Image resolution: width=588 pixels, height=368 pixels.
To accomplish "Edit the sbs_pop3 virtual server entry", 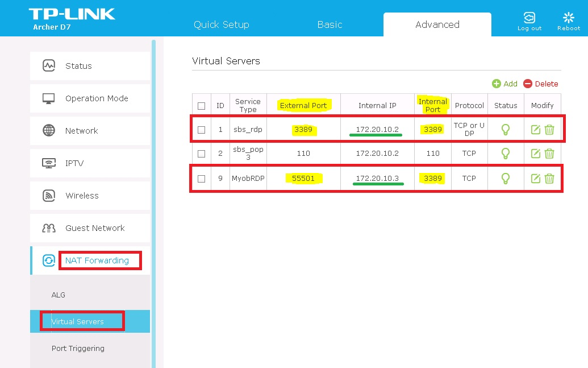I will [535, 154].
